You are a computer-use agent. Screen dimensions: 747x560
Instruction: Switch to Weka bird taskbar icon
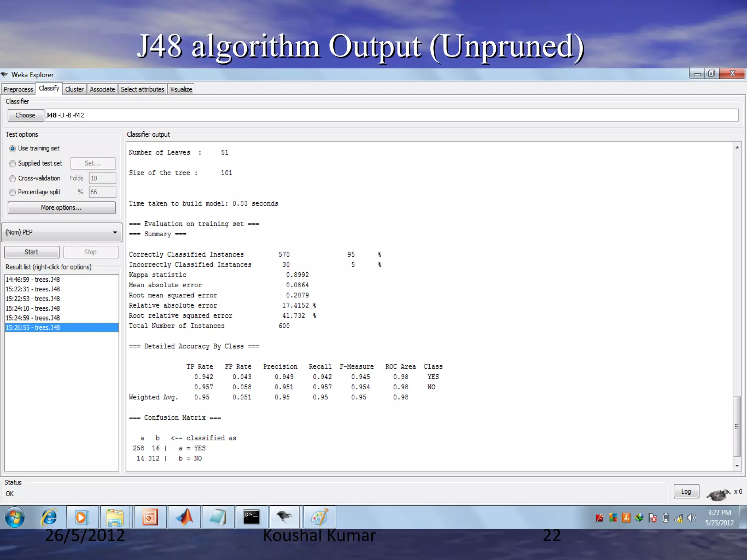tap(285, 517)
